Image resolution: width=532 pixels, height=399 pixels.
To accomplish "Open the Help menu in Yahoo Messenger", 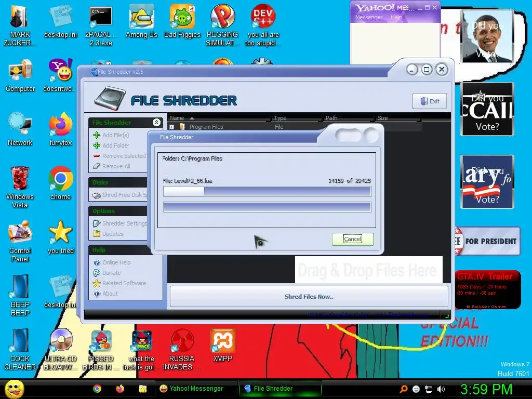I will (396, 17).
